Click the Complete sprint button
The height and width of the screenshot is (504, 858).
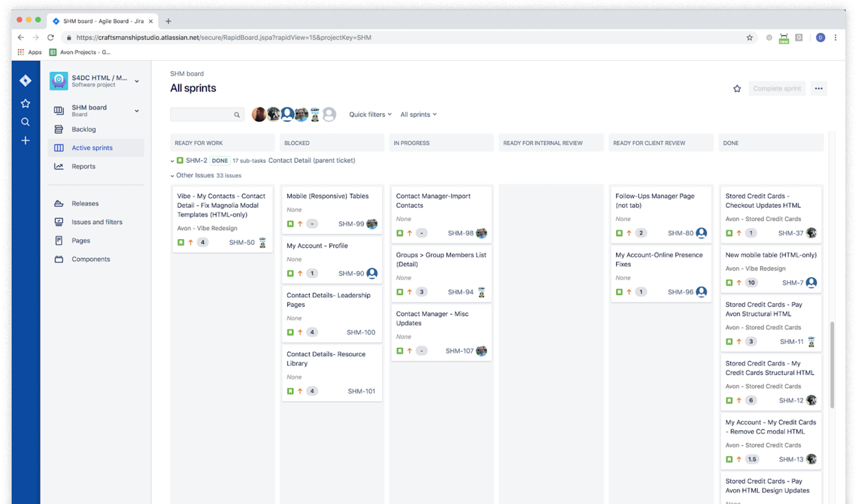point(777,88)
